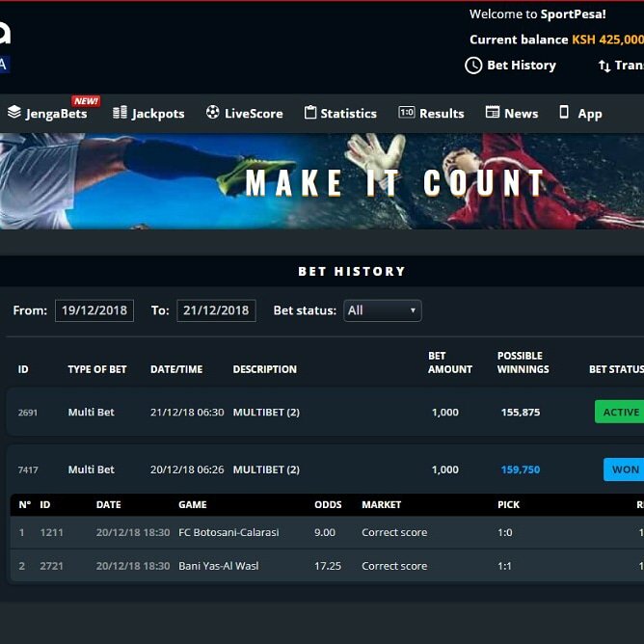This screenshot has width=644, height=644.
Task: Click the LiveScore soccer ball icon
Action: pos(212,112)
